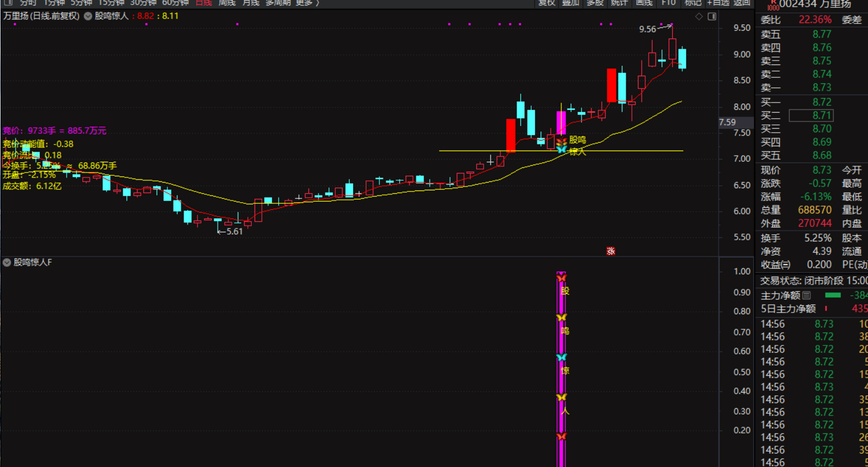Click the green 主力净额 bar indicator
The height and width of the screenshot is (467, 868).
(x=833, y=295)
